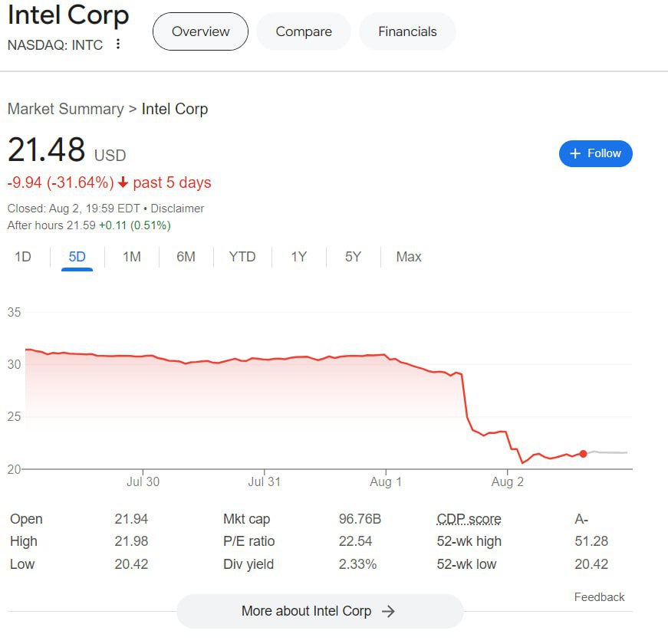Select the Overview tab
The height and width of the screenshot is (644, 668).
point(200,31)
